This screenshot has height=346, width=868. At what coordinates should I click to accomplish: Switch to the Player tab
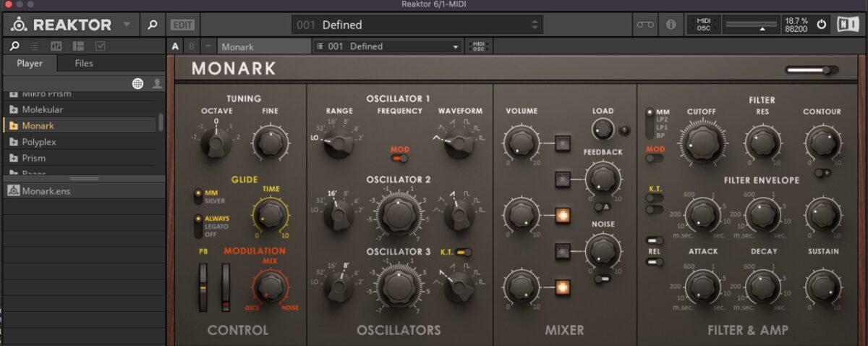tap(30, 64)
